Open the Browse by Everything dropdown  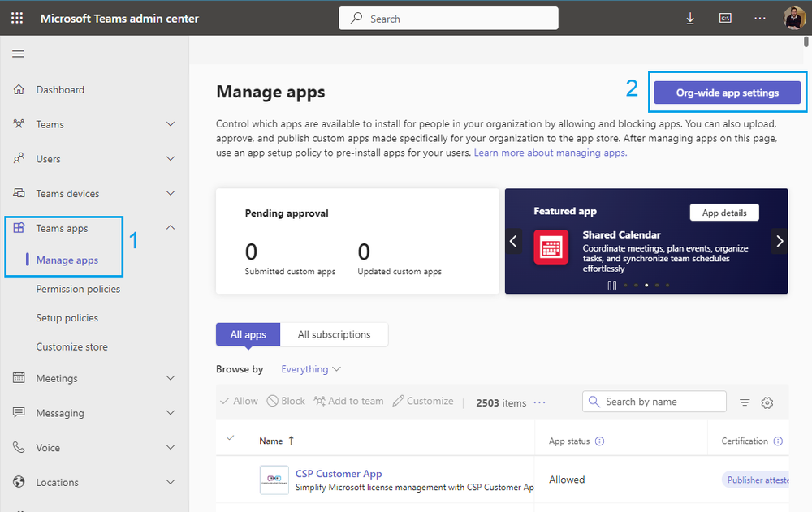[311, 369]
